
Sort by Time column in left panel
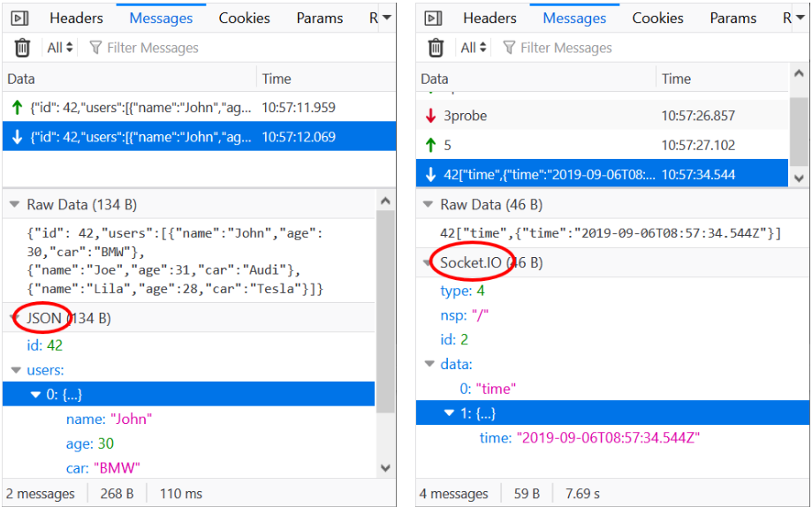coord(326,79)
